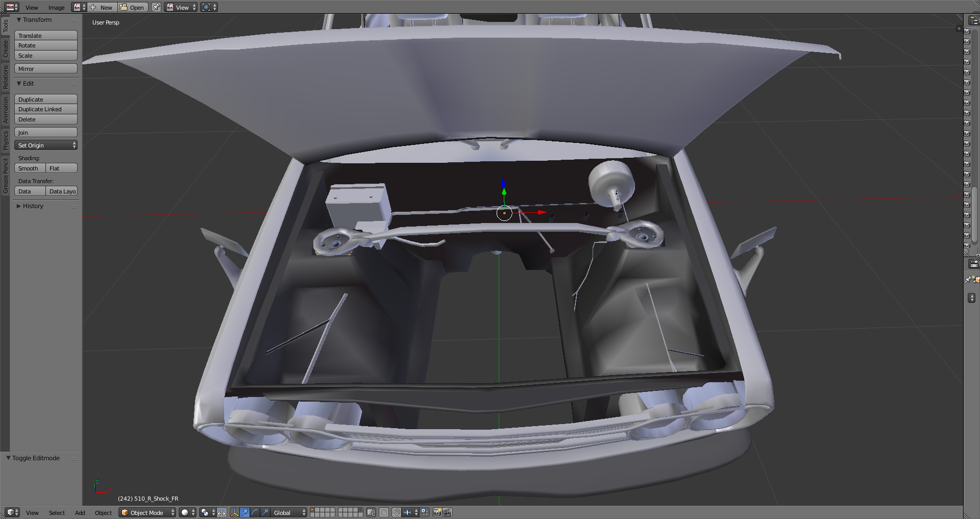
Task: Toggle the image pin icon
Action: click(x=156, y=7)
